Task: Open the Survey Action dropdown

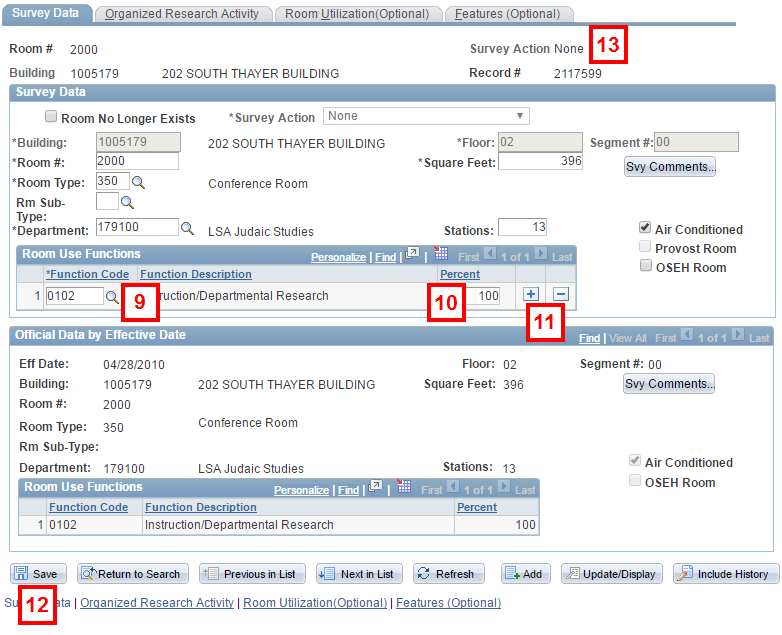Action: (x=426, y=116)
